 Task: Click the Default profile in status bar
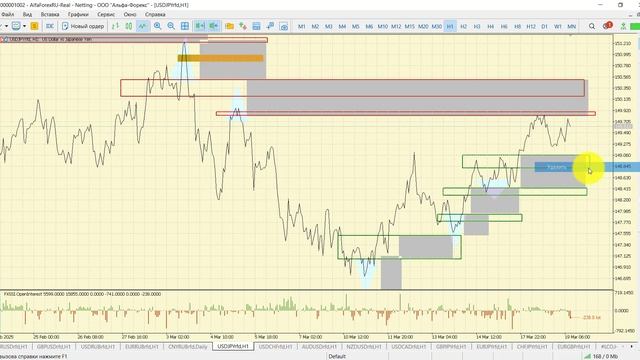tap(337, 356)
